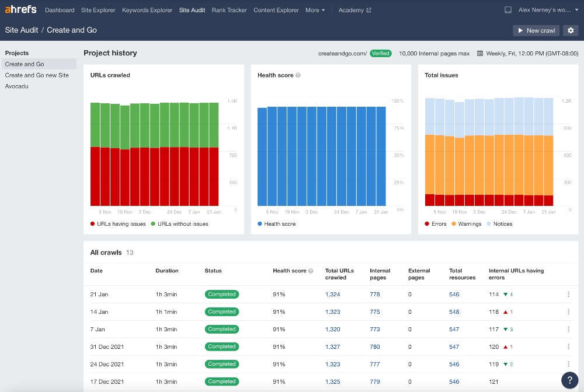Open Site Audit settings via gear icon
Viewport: 584px width, 392px height.
(571, 30)
